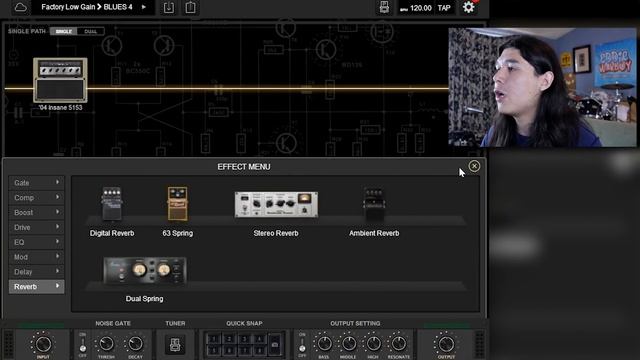Click the Resonate knob

point(398,344)
